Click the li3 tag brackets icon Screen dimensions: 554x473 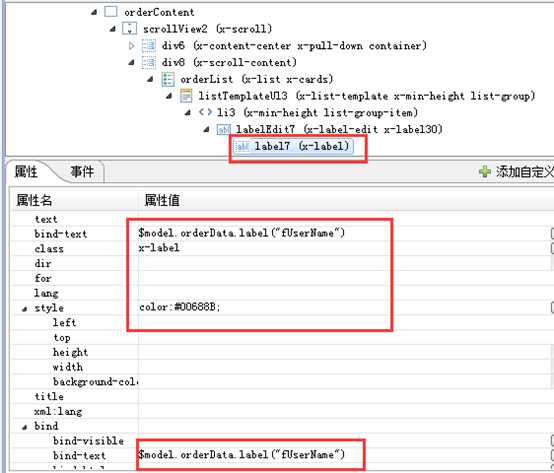pos(205,112)
